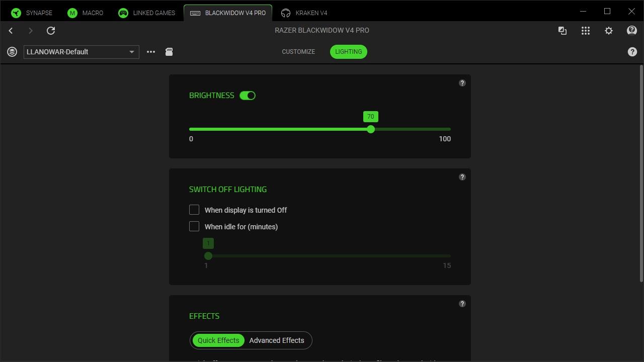
Task: Go back with the left arrow
Action: pyautogui.click(x=11, y=31)
